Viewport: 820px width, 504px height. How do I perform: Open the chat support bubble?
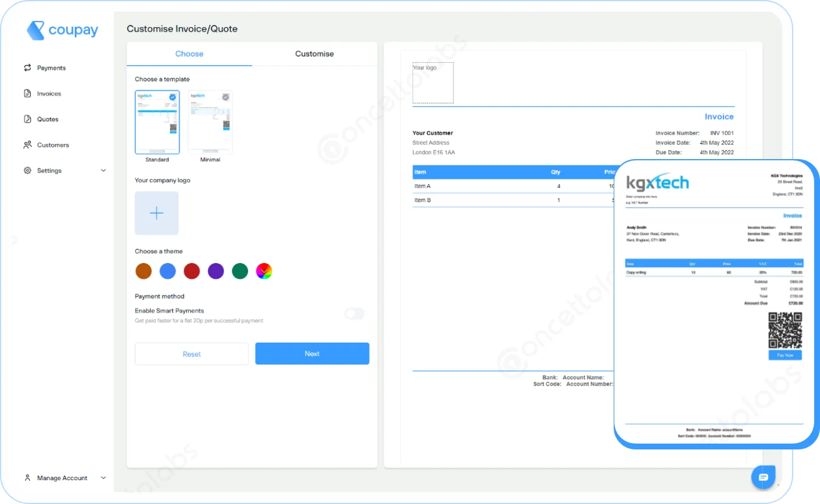[764, 477]
